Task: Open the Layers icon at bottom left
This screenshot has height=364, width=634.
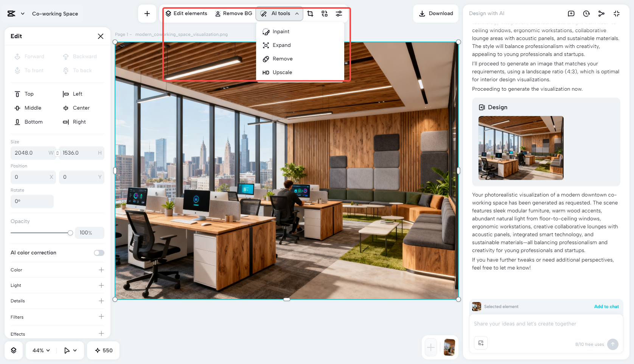Action: pyautogui.click(x=14, y=350)
